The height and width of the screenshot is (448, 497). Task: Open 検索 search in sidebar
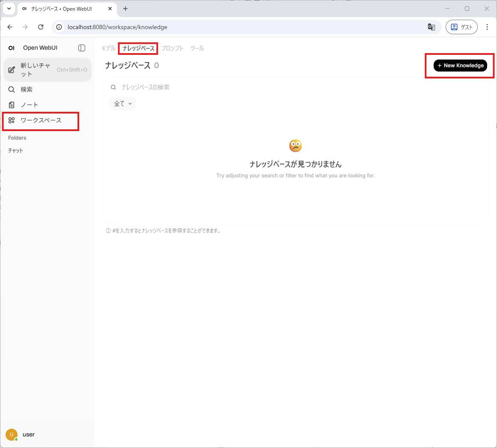(x=27, y=90)
